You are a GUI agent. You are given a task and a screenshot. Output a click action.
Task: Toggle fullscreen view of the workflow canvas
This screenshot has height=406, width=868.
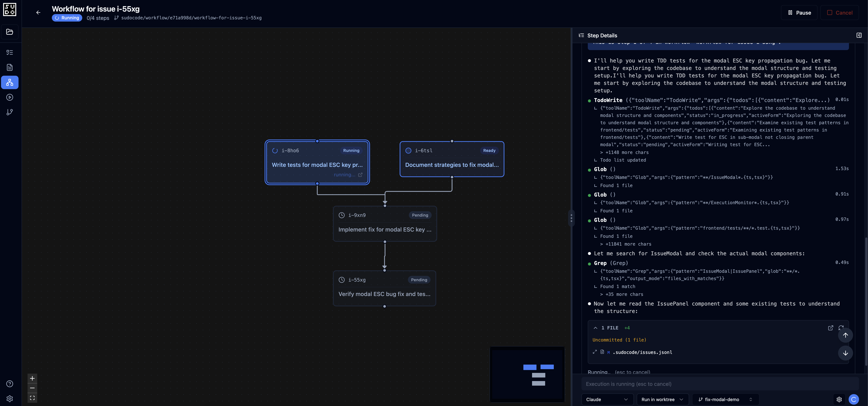(x=32, y=398)
